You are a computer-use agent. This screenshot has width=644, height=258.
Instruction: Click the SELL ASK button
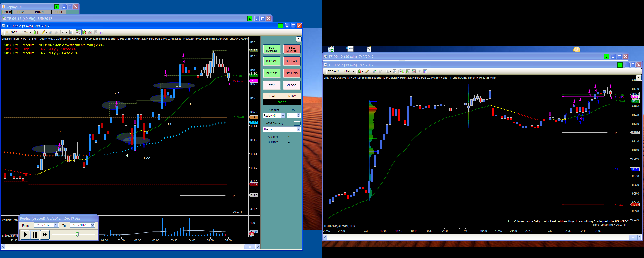(x=292, y=61)
